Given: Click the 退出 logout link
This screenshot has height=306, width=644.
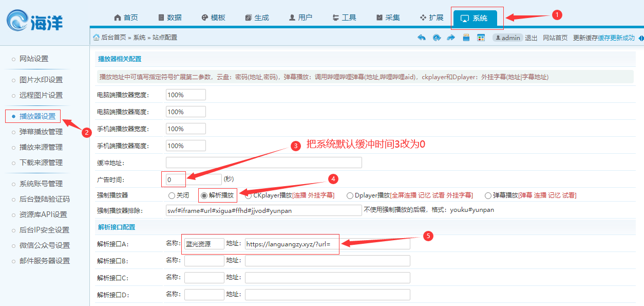Looking at the screenshot, I should tap(531, 38).
